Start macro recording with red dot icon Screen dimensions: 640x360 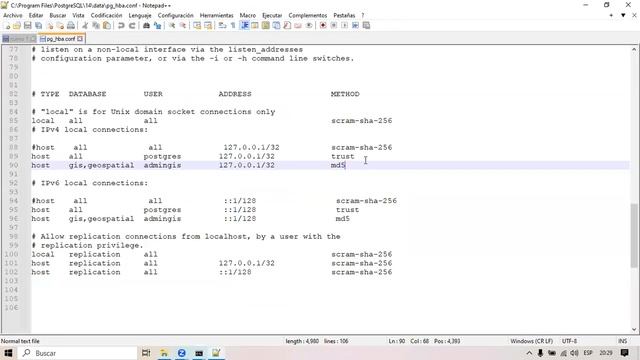click(x=323, y=26)
